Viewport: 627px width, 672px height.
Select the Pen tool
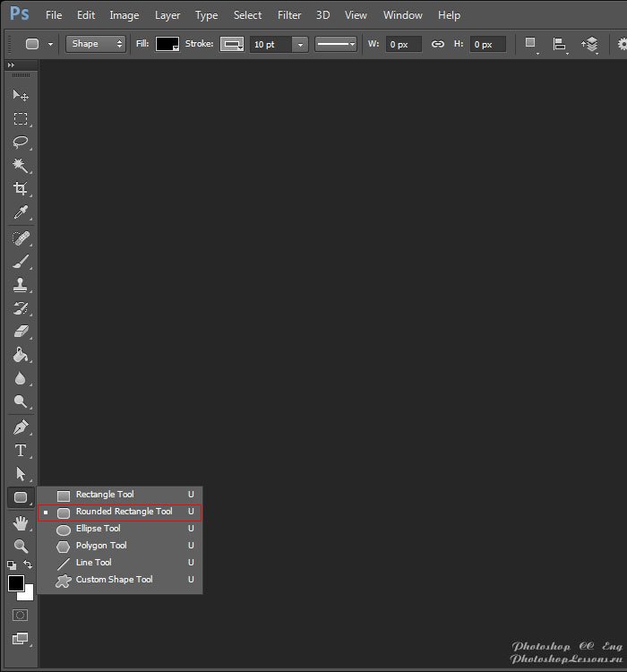pyautogui.click(x=20, y=427)
